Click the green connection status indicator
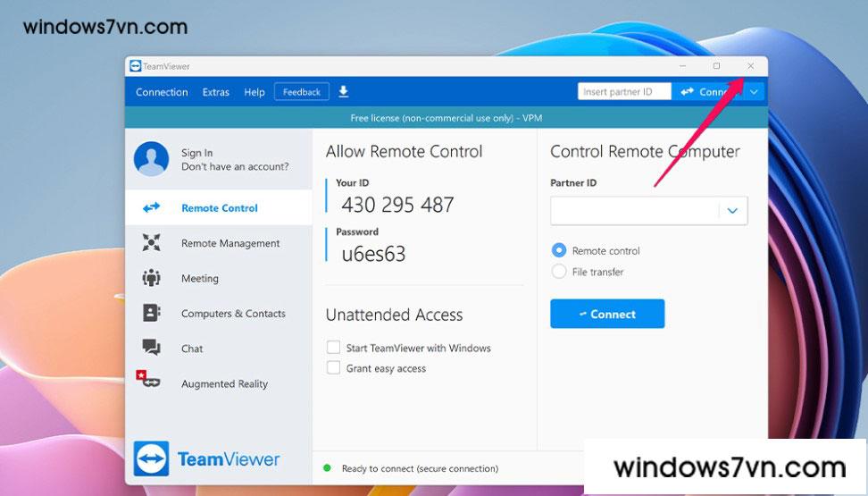 (327, 468)
